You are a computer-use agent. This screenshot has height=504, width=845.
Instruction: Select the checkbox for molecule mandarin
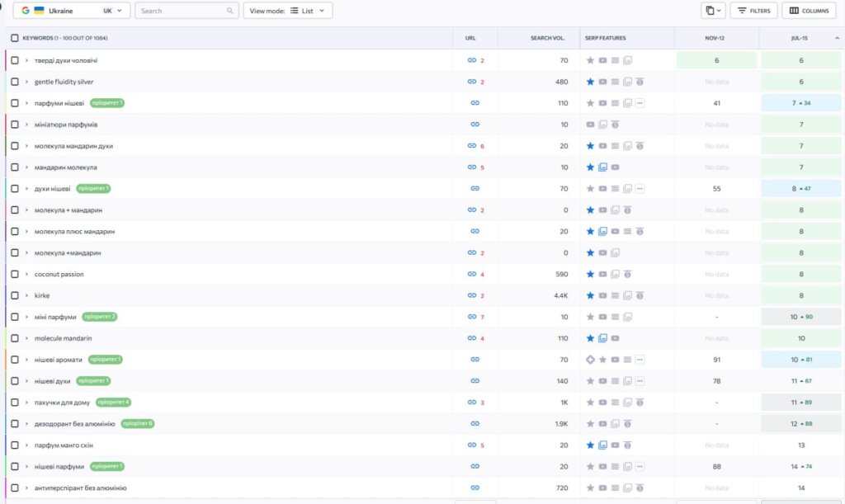tap(15, 338)
